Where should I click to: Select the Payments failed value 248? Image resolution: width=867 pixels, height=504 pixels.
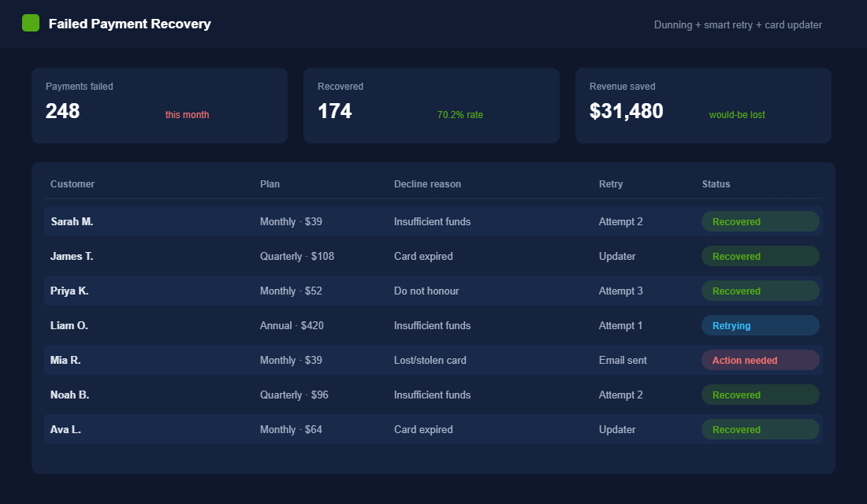pos(62,111)
